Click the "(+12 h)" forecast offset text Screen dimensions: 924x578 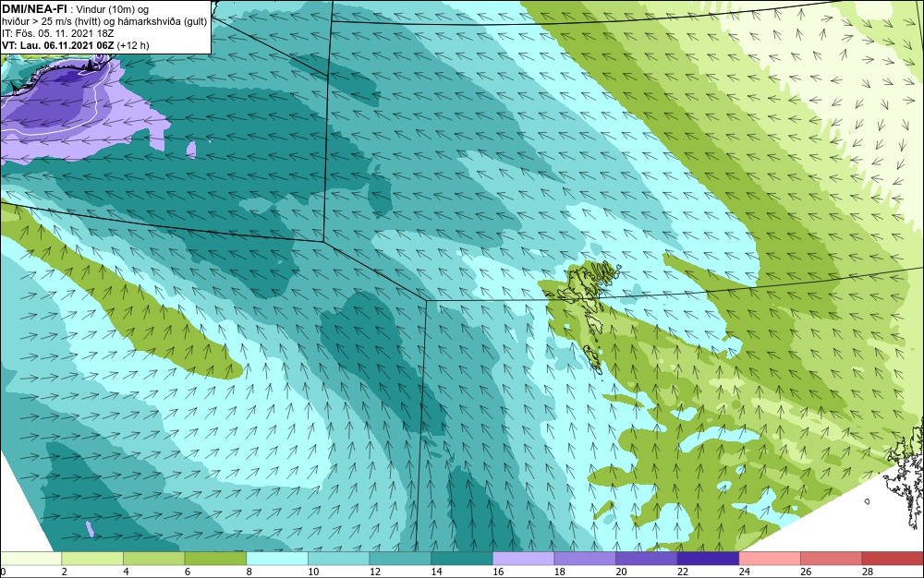click(133, 45)
